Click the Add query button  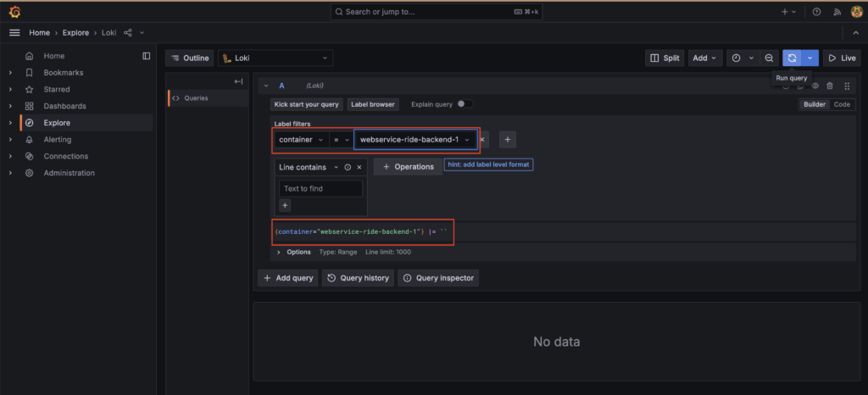[288, 278]
